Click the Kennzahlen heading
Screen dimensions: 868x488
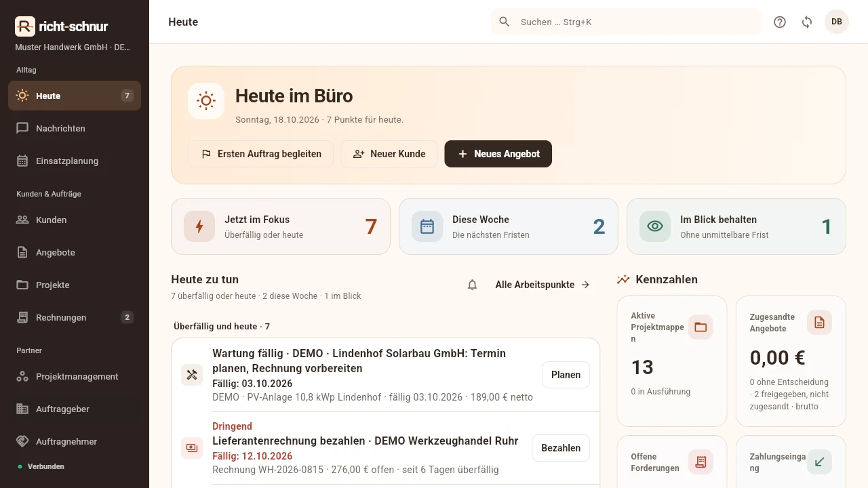point(667,279)
